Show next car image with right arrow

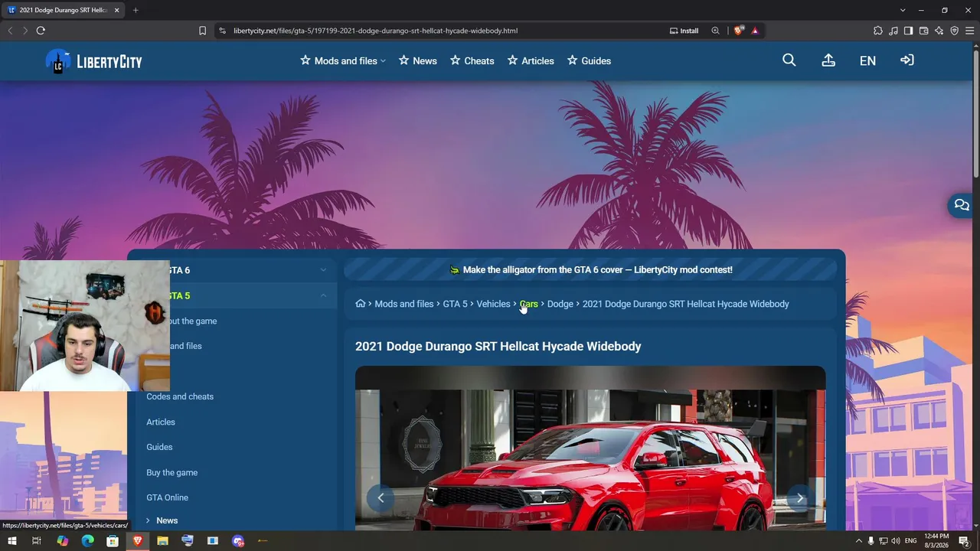pos(800,498)
